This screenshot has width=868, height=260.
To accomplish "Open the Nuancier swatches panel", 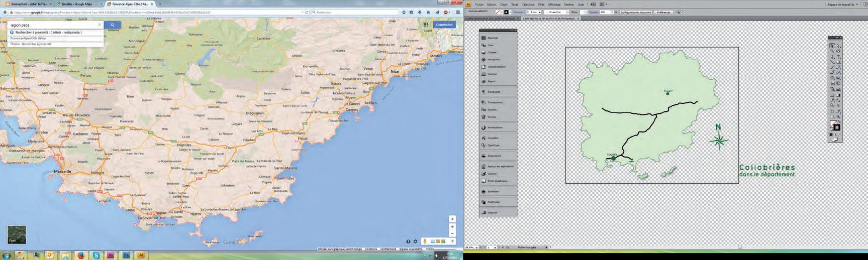I will pos(493,38).
